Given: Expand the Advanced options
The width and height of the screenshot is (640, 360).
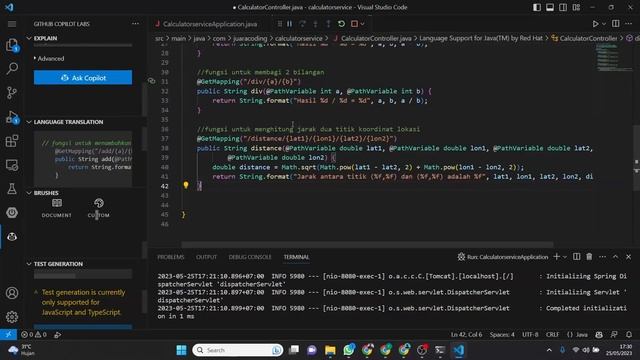Looking at the screenshot, I should click(49, 58).
